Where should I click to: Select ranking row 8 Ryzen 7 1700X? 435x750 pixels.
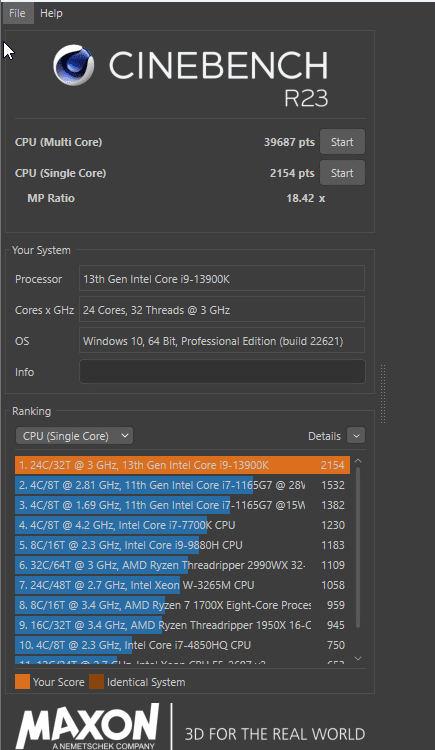[182, 605]
